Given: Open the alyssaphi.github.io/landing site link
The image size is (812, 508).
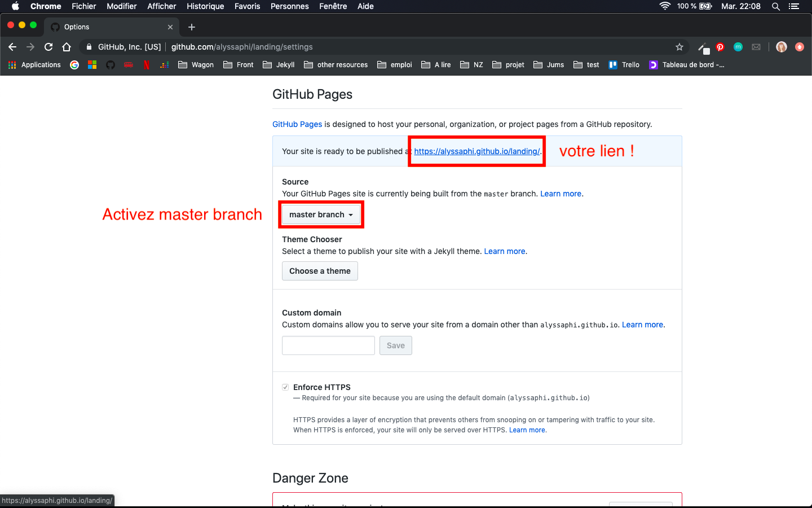Looking at the screenshot, I should [x=477, y=151].
